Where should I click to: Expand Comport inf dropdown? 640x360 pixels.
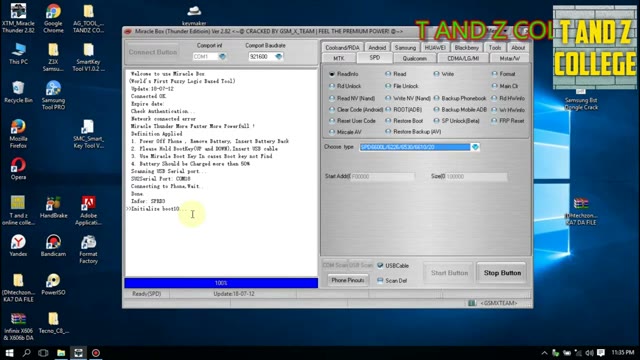coord(222,56)
